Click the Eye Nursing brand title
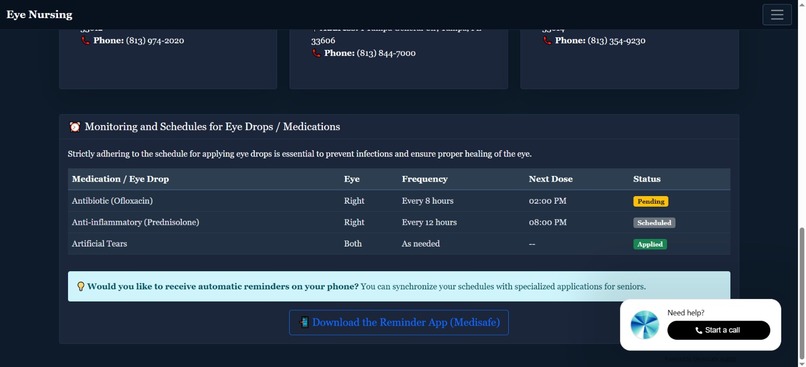806x367 pixels. point(39,14)
